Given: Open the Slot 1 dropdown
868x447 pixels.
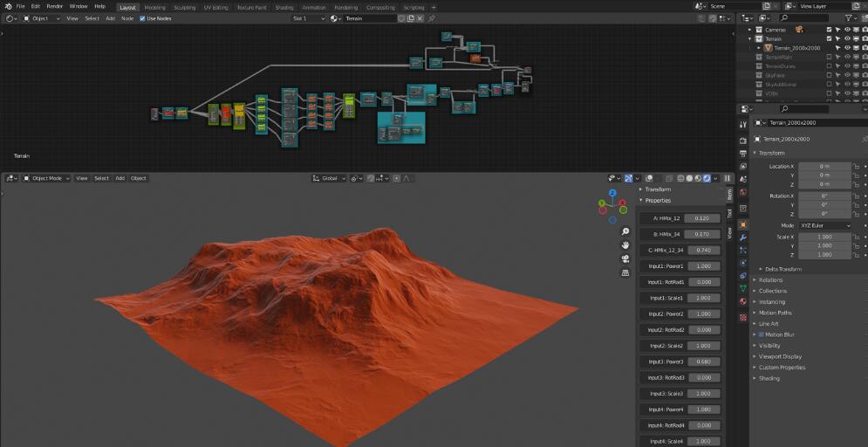Looking at the screenshot, I should click(x=309, y=18).
